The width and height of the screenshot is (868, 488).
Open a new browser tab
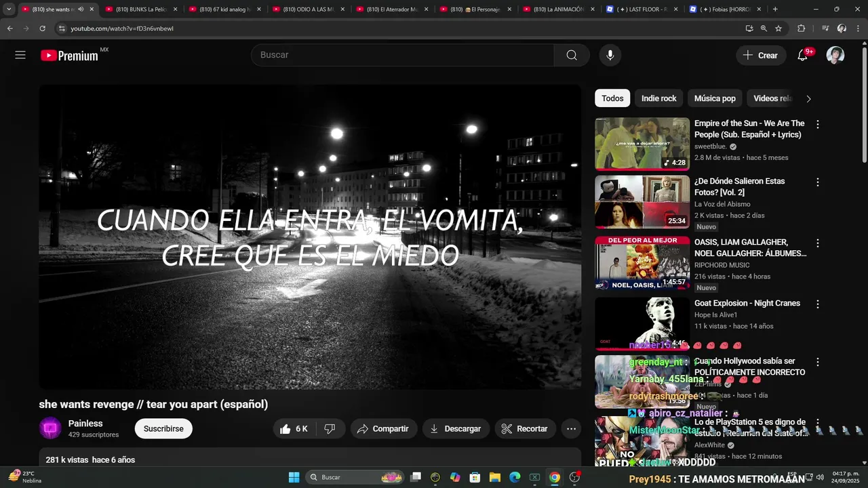[x=775, y=9]
